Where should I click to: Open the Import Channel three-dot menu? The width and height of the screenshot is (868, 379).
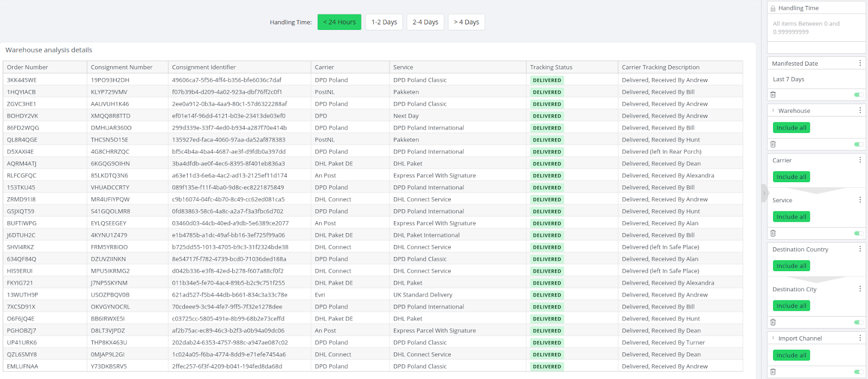tap(860, 338)
